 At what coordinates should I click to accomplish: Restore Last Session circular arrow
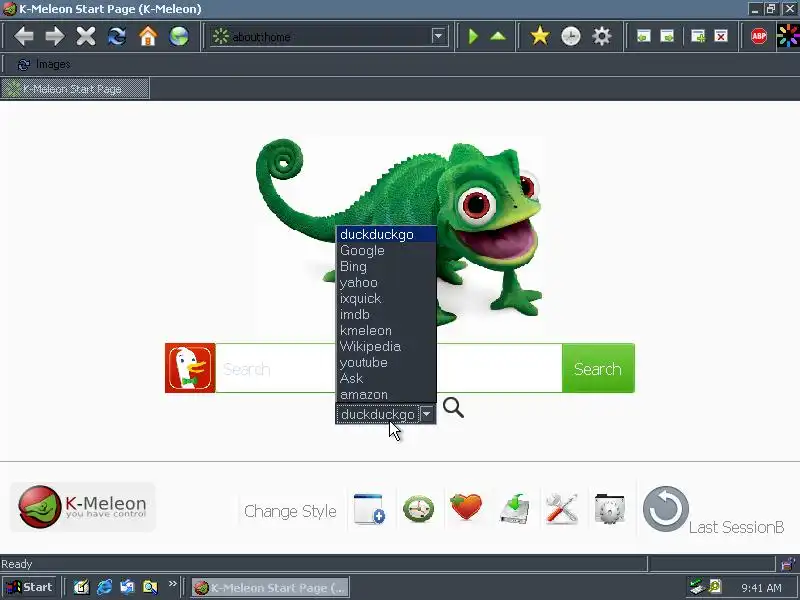[666, 509]
